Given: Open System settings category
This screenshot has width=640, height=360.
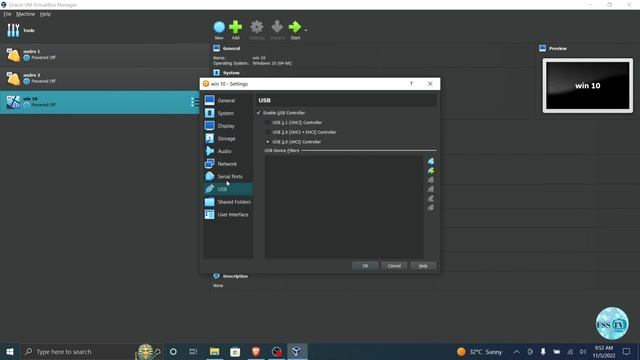Looking at the screenshot, I should coord(228,113).
